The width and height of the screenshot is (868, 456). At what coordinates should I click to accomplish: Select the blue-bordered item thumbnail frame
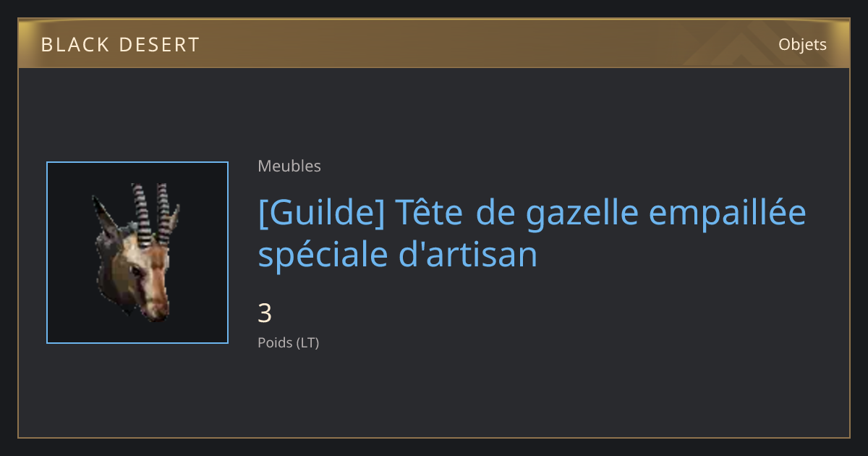pos(137,253)
